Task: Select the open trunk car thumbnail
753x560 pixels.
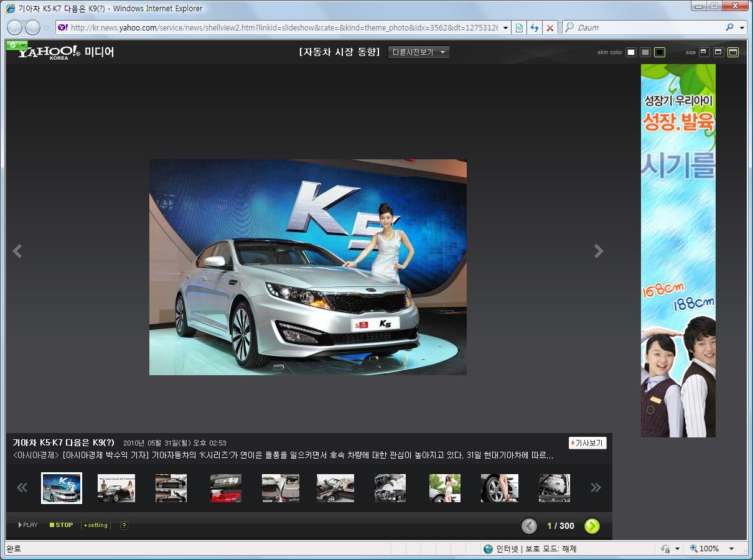Action: tap(281, 488)
